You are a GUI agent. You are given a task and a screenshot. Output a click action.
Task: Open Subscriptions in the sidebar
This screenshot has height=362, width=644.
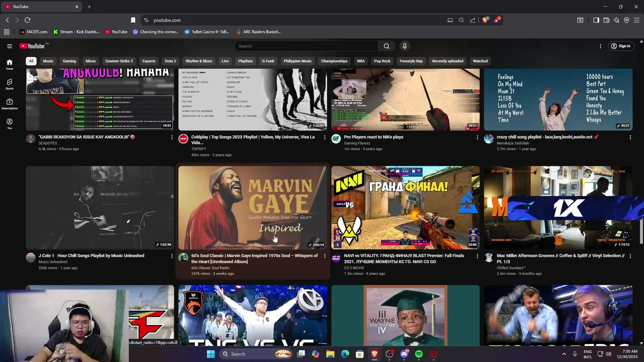point(10,104)
